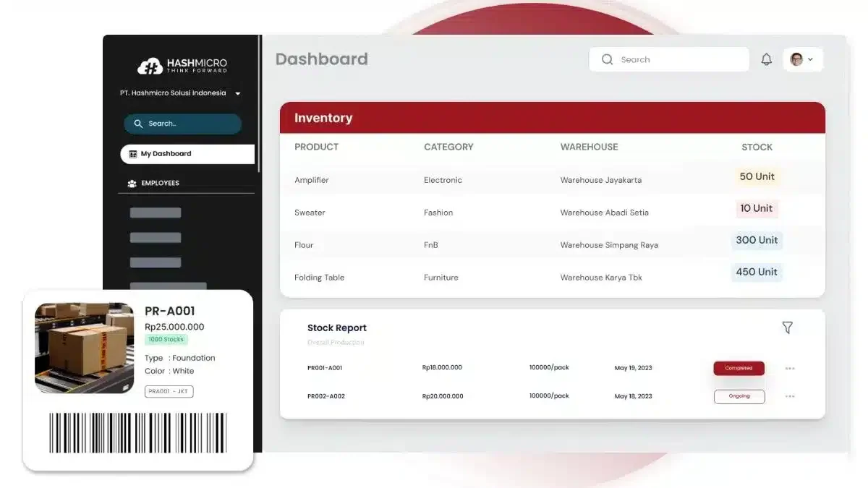Click the 300 Unit stock badge

point(757,240)
